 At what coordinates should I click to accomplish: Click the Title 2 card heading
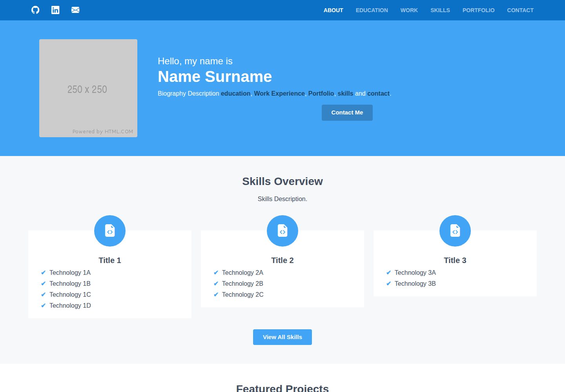282,260
